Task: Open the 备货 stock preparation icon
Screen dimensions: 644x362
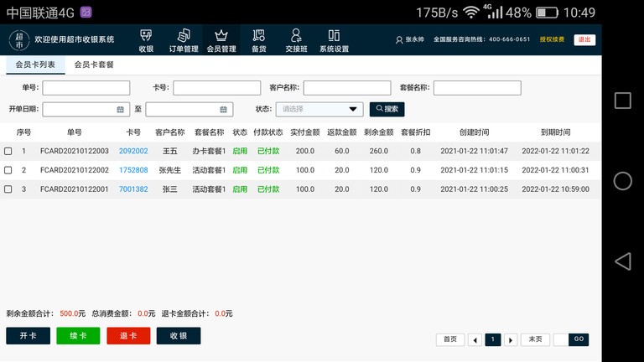Action: [259, 39]
